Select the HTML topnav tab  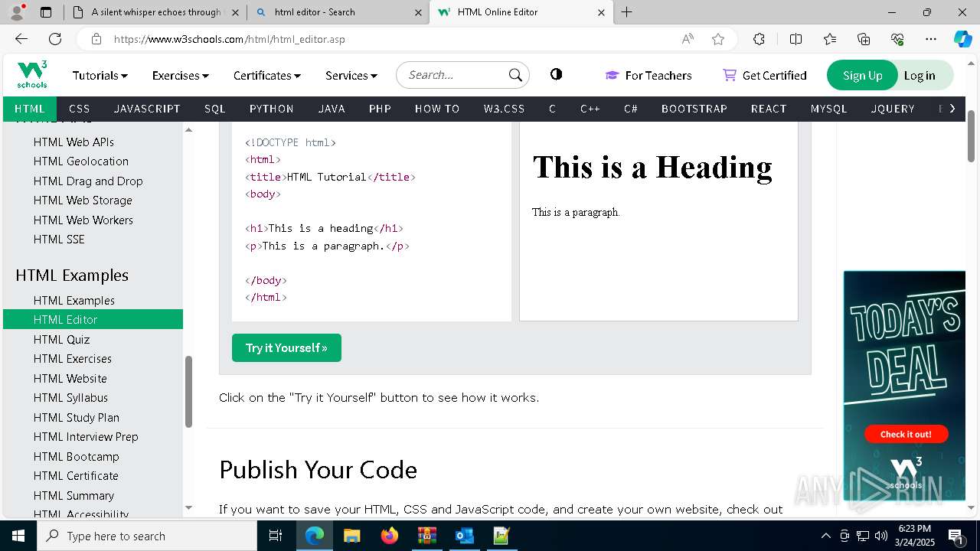tap(31, 109)
